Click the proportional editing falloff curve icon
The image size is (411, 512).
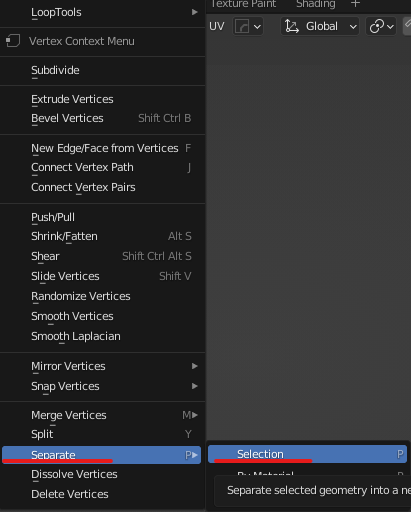coord(242,26)
